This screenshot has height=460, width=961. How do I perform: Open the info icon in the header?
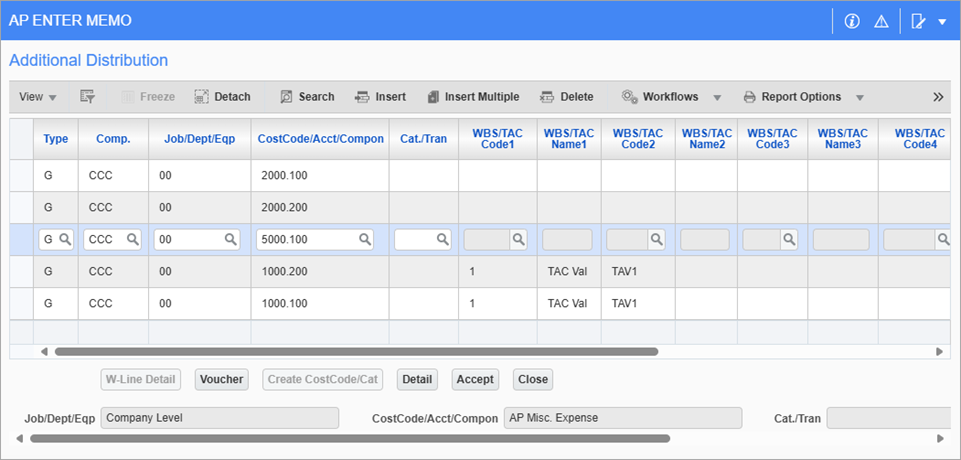[x=851, y=21]
